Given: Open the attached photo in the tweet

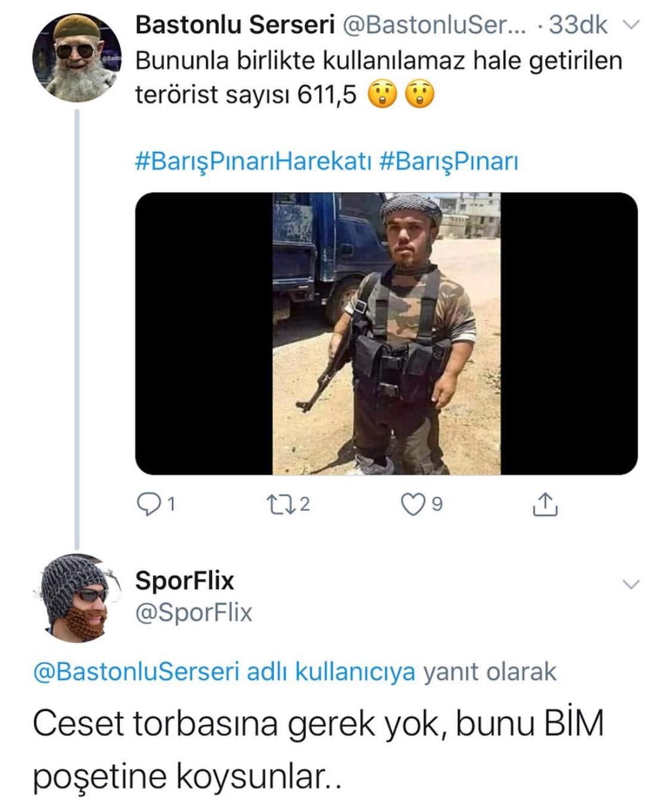Looking at the screenshot, I should (386, 334).
